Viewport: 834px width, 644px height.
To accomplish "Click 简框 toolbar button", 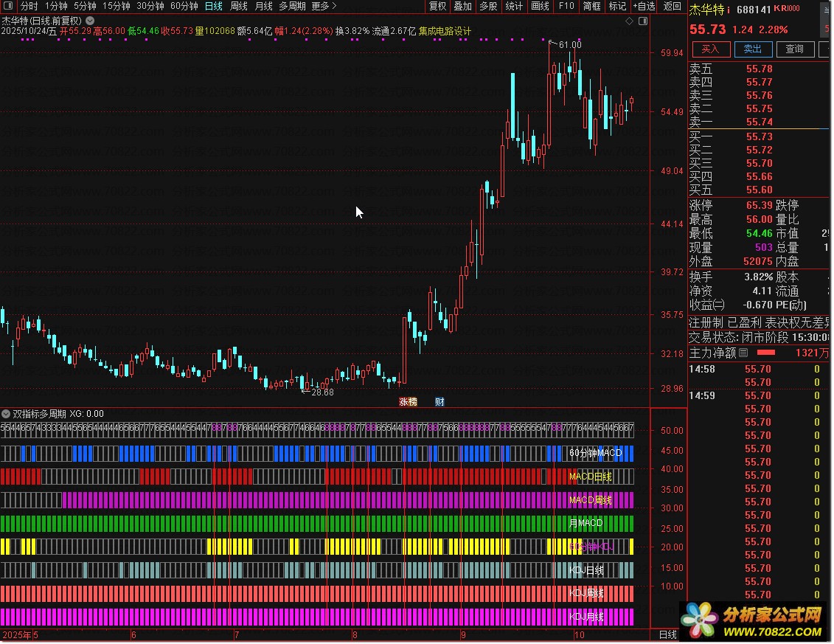I will [x=591, y=6].
